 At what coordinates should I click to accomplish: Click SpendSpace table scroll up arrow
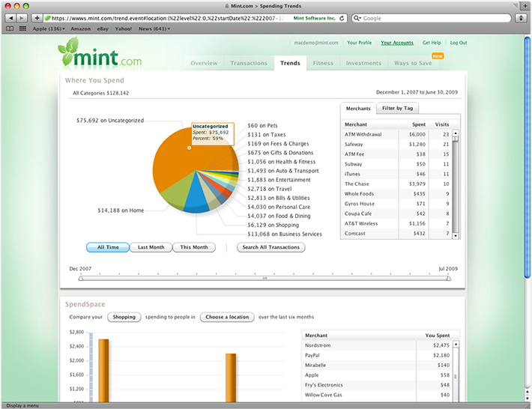tap(456, 345)
